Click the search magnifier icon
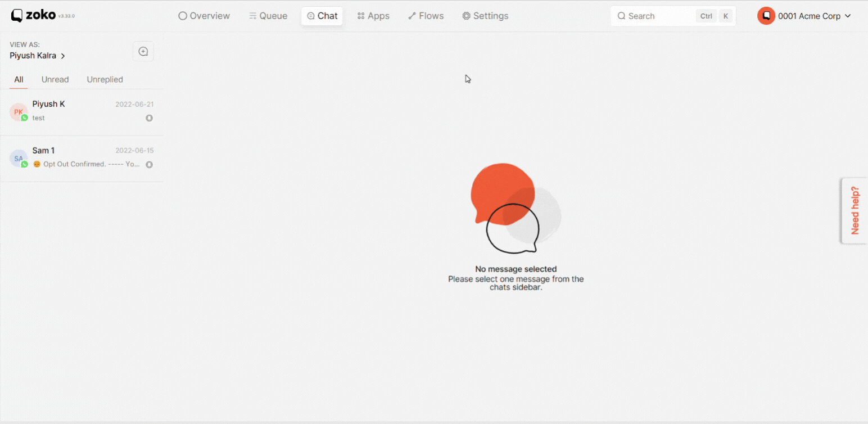The image size is (868, 424). pos(621,16)
